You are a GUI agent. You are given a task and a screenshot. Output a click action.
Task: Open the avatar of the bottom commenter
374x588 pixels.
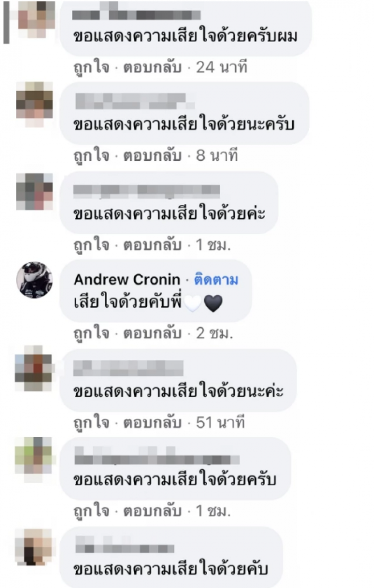(x=34, y=547)
